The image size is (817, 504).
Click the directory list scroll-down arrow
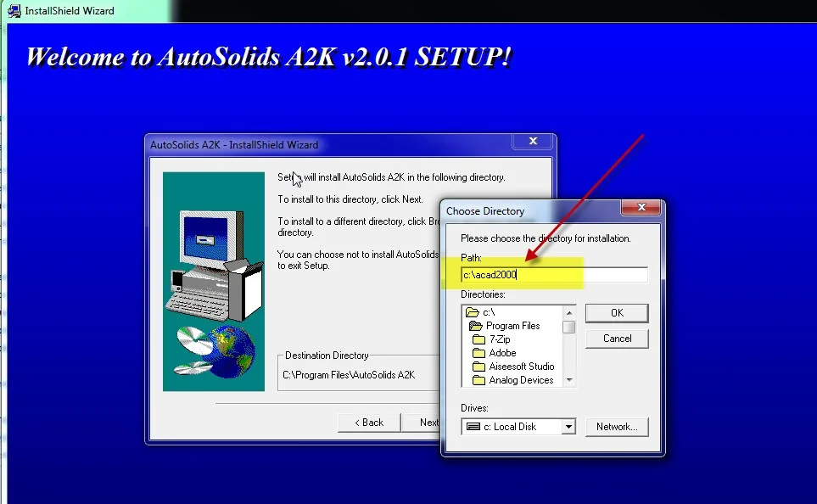click(x=569, y=380)
